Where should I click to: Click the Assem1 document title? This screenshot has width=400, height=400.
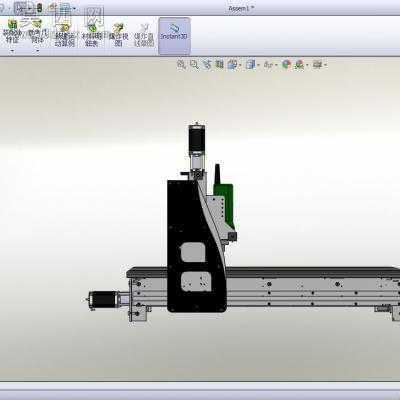[x=241, y=8]
